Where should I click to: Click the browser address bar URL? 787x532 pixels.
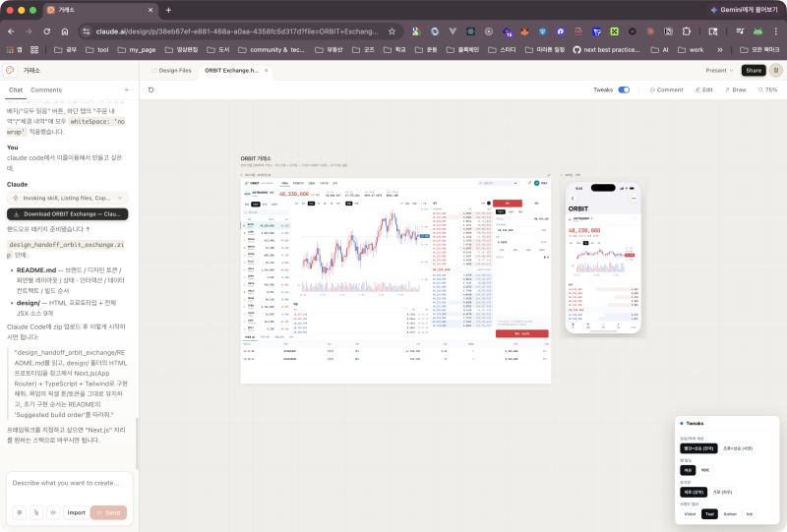(237, 31)
